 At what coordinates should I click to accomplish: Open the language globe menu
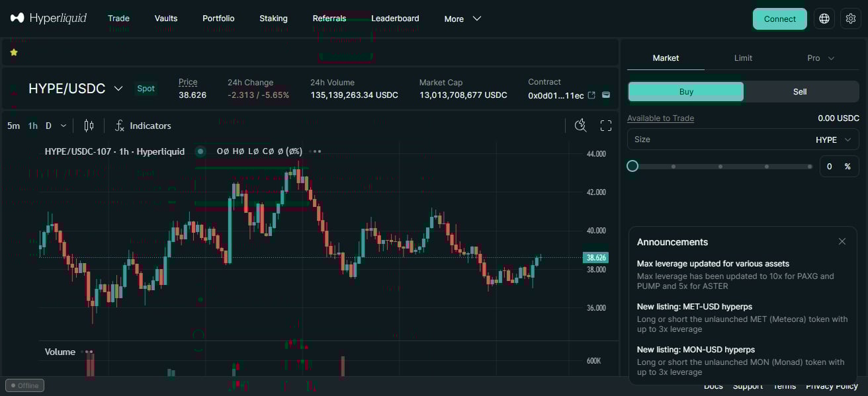click(824, 19)
